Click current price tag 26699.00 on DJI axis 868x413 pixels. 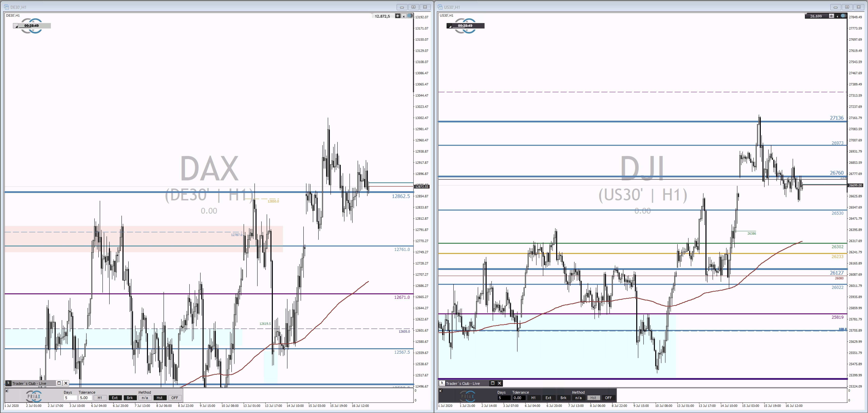click(856, 185)
